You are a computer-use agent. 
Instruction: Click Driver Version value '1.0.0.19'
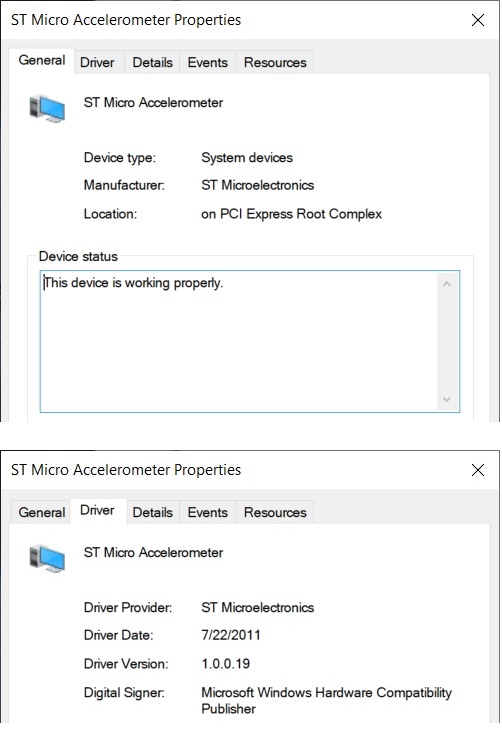226,664
